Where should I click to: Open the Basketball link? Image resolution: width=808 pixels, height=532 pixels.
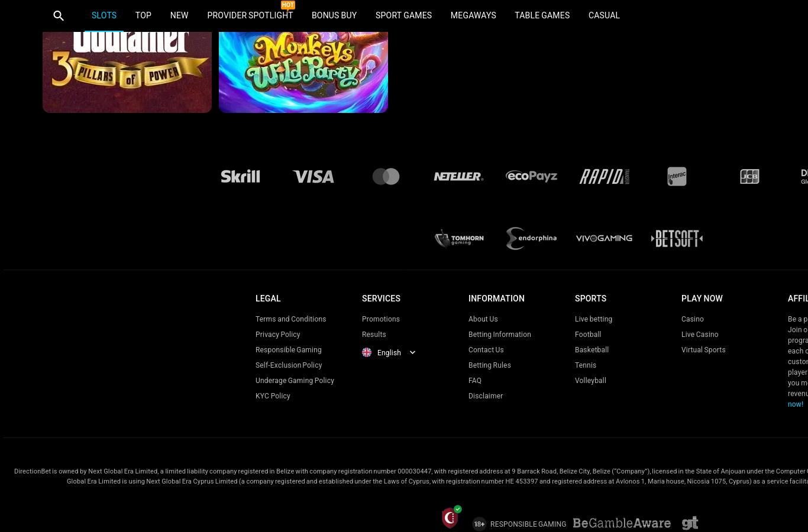[592, 350]
